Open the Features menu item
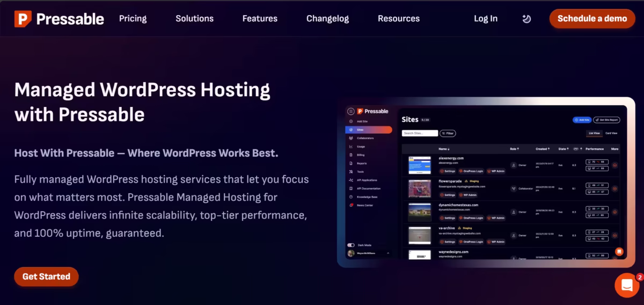The width and height of the screenshot is (644, 305). (260, 19)
